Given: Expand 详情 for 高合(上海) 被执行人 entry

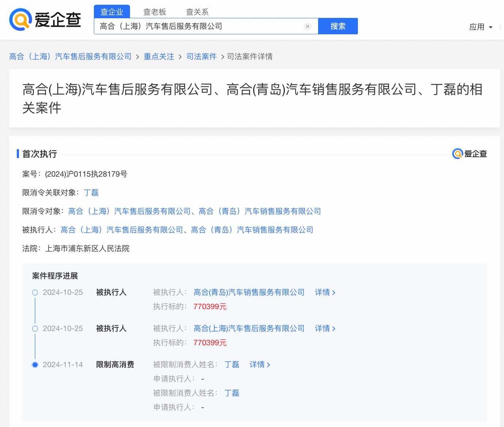Looking at the screenshot, I should click(x=325, y=328).
